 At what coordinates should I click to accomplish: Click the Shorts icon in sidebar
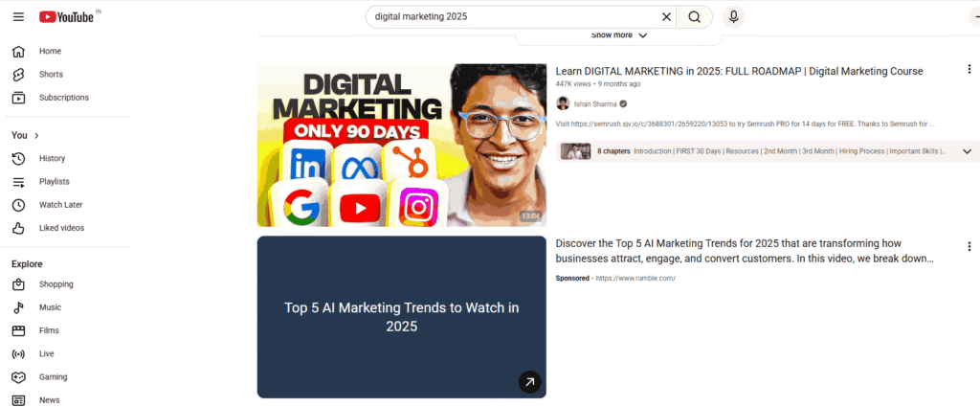(19, 75)
